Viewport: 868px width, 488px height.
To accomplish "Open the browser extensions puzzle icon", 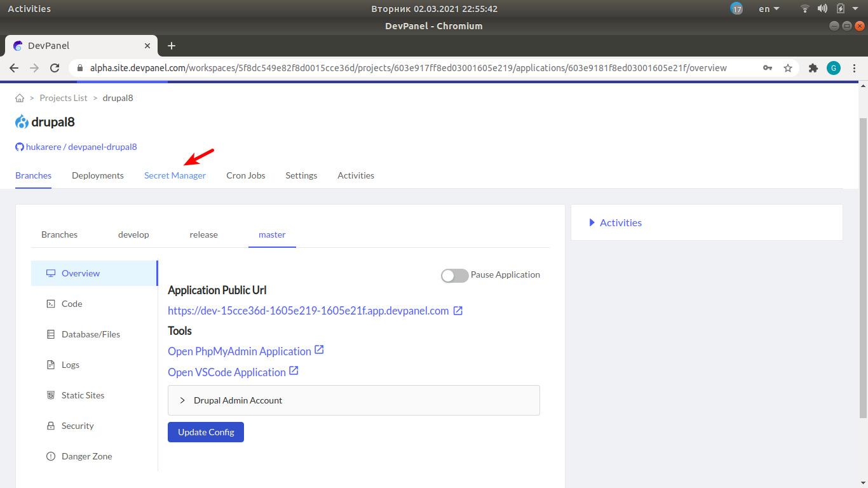I will coord(813,68).
